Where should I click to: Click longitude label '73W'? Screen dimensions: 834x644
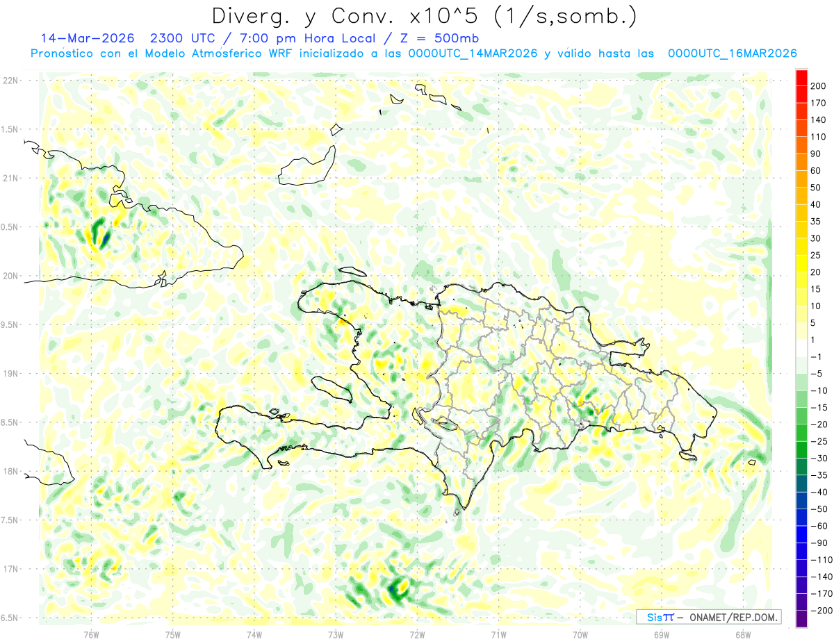(x=336, y=635)
